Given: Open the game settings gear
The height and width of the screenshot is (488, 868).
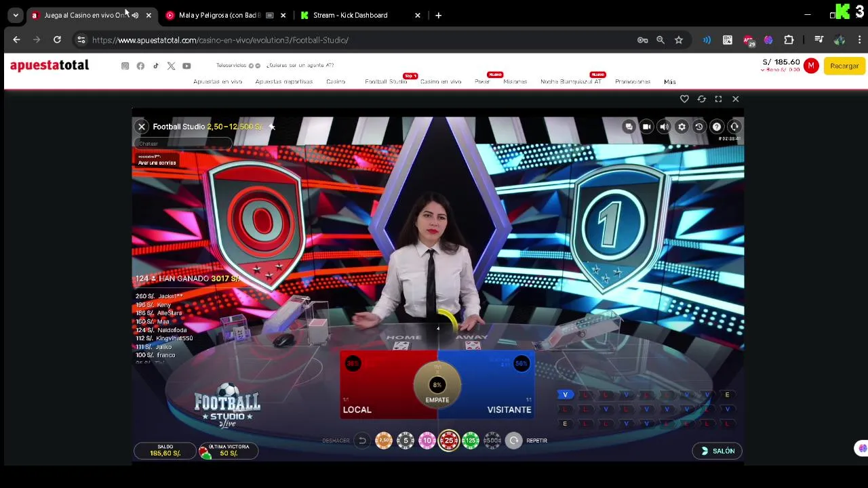Looking at the screenshot, I should click(x=682, y=127).
